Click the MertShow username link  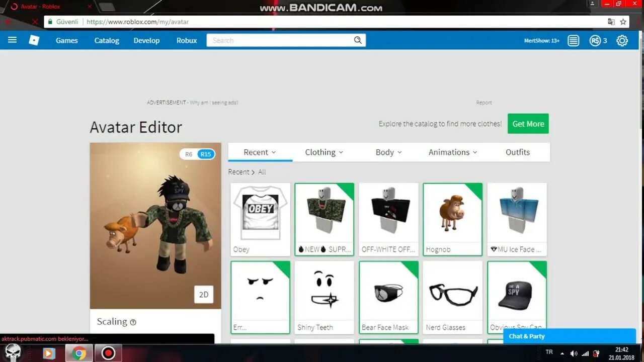(x=542, y=41)
